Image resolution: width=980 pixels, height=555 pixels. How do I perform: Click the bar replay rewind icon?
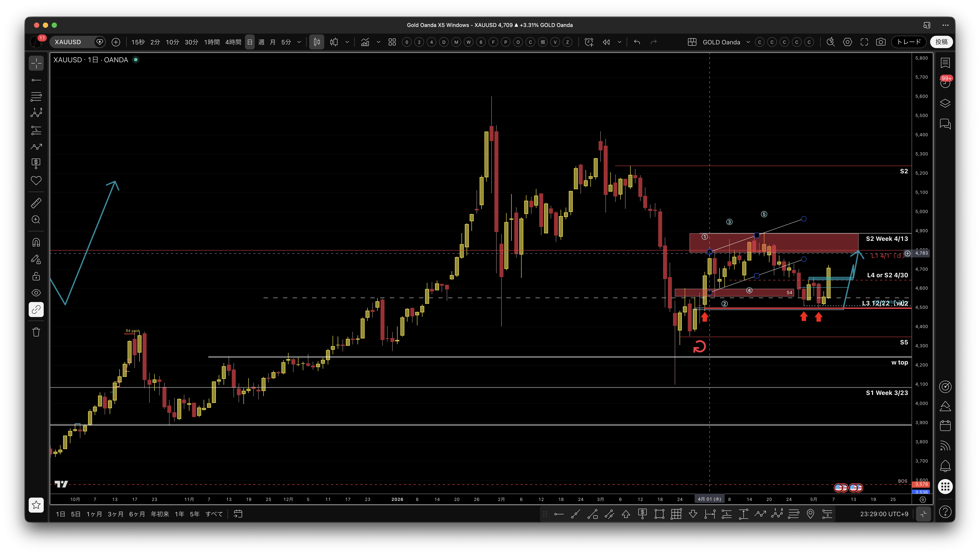pos(606,42)
